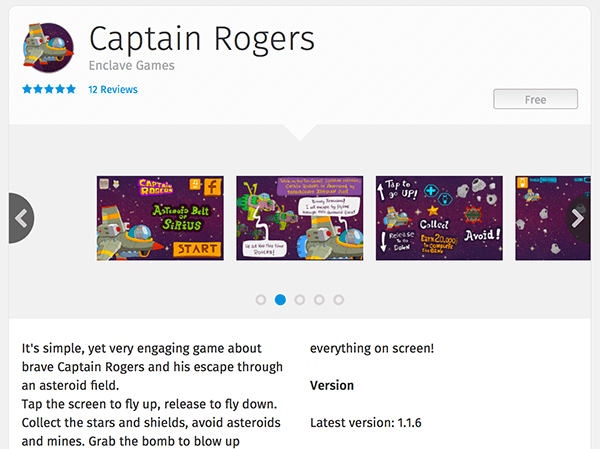This screenshot has width=600, height=449.
Task: Advance screenshots with the right arrow
Action: tap(578, 218)
